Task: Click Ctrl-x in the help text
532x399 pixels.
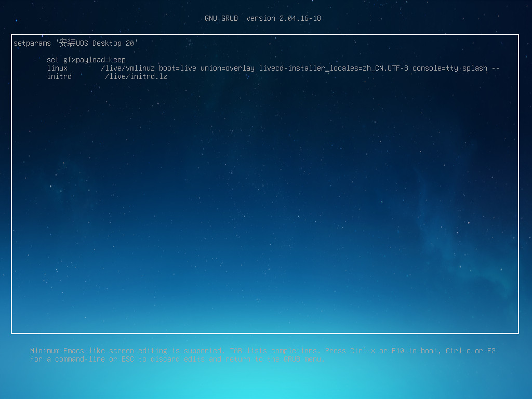Action: click(362, 351)
